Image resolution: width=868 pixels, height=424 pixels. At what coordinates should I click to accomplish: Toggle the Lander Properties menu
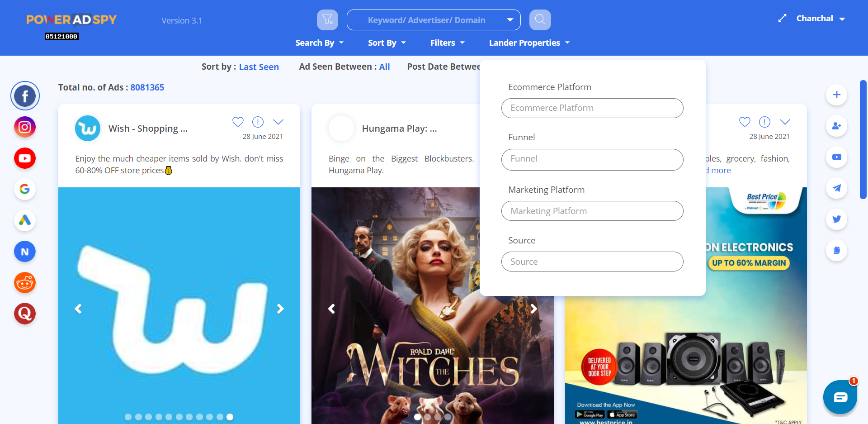tap(529, 43)
